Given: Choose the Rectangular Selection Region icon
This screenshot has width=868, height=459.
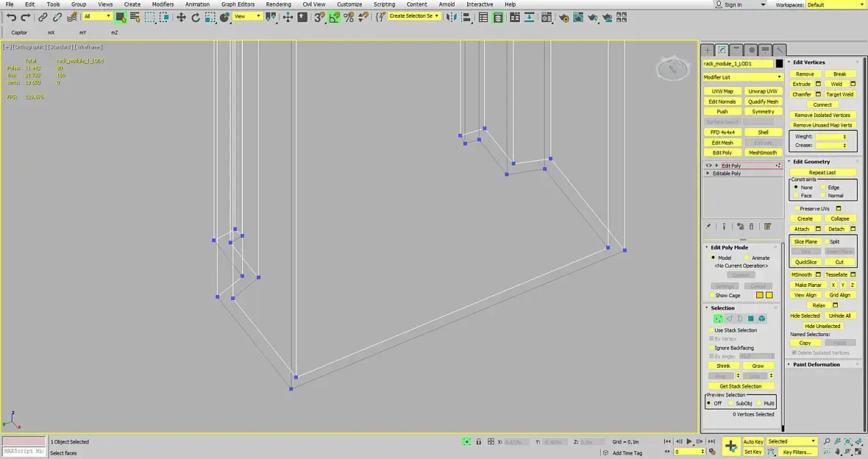Looking at the screenshot, I should tap(149, 18).
